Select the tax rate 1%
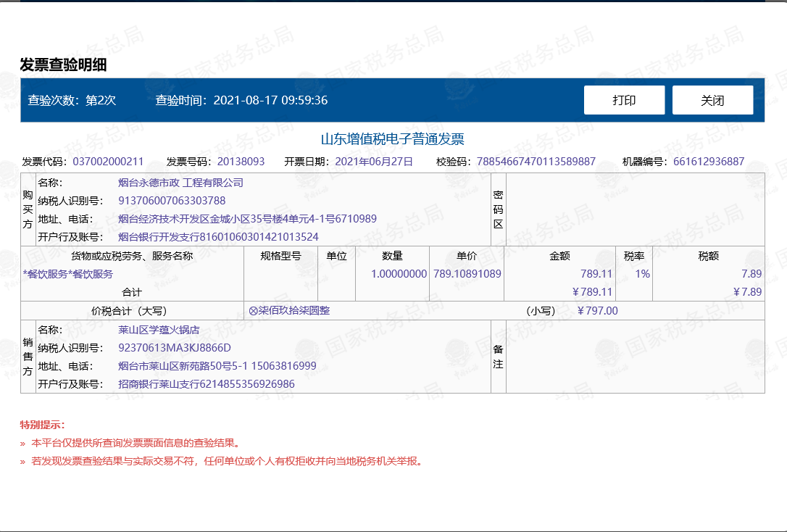 pos(643,274)
